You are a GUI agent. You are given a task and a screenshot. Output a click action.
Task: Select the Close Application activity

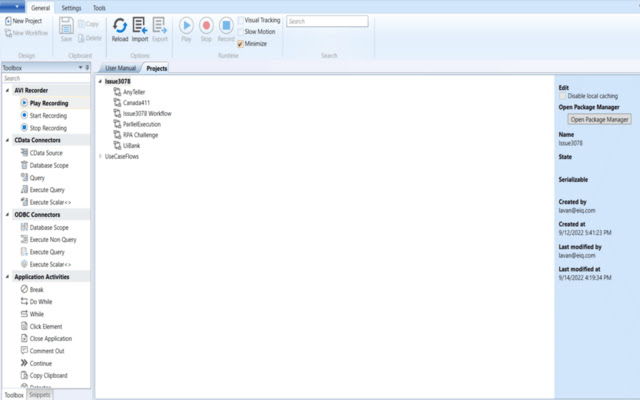[51, 338]
